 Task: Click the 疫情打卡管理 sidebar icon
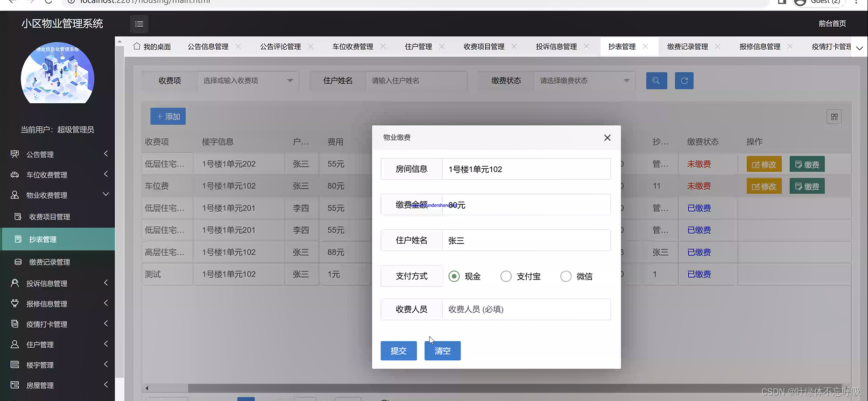tap(15, 324)
